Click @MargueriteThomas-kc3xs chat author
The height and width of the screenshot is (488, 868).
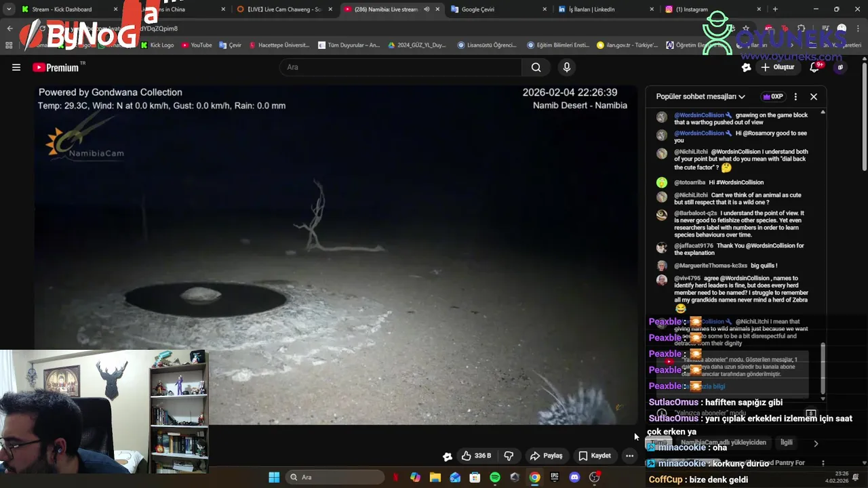click(711, 266)
